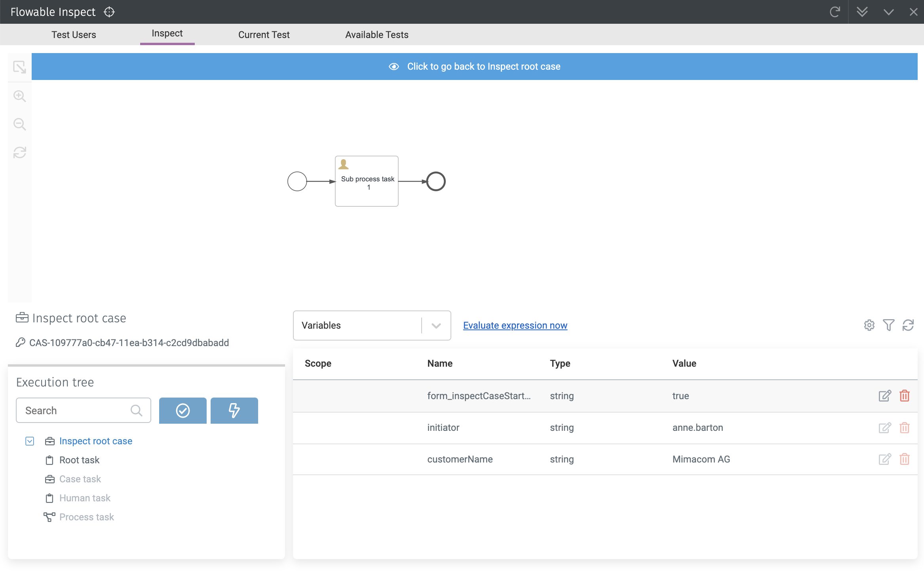Select the zoom in tool on the diagram toolbar
The width and height of the screenshot is (924, 571).
coord(19,96)
